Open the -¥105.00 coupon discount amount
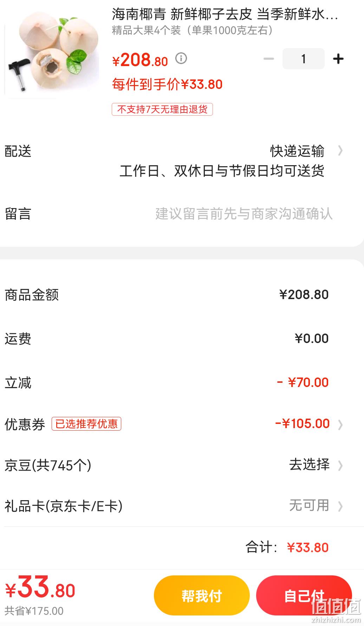Screen dimensions: 364x626 tap(302, 424)
